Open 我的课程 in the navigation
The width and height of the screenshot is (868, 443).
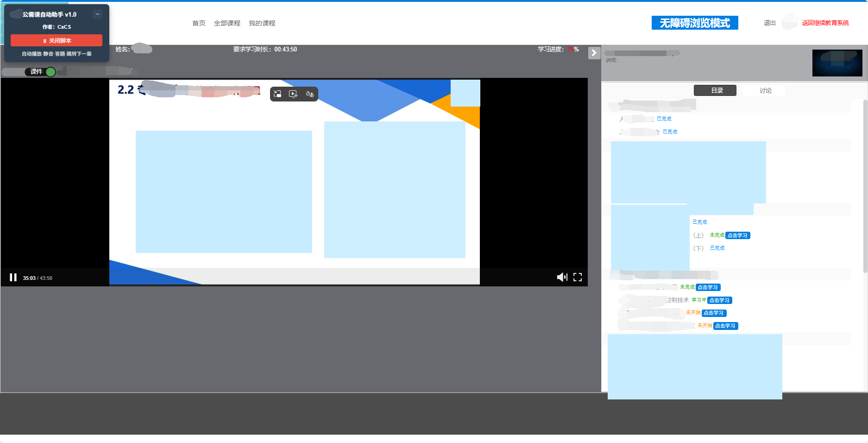pyautogui.click(x=262, y=23)
